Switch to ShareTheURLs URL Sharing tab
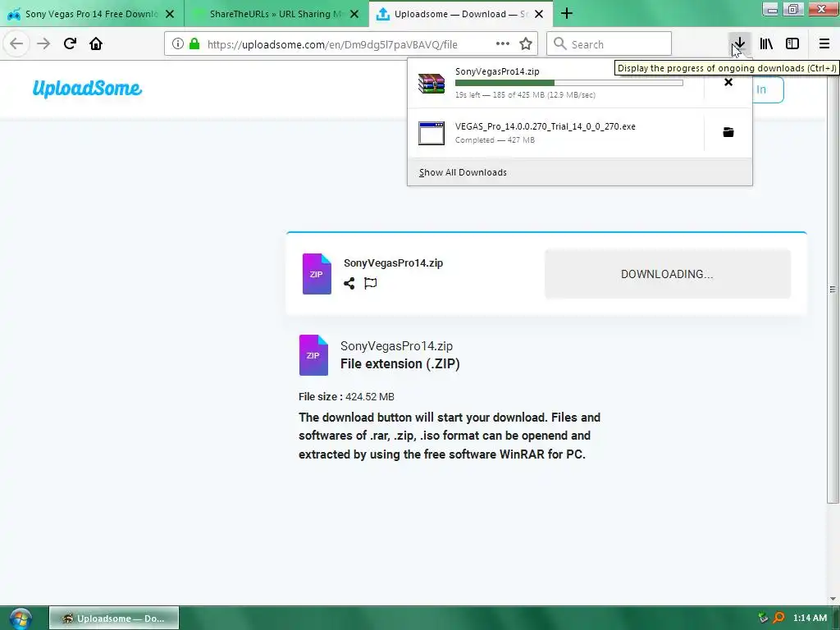Screen dimensions: 840x630 (276, 14)
